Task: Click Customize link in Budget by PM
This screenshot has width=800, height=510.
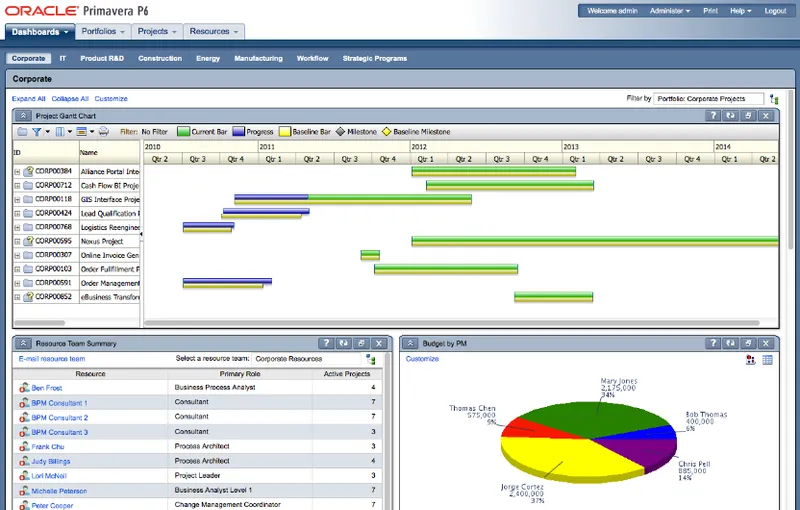Action: pos(422,359)
